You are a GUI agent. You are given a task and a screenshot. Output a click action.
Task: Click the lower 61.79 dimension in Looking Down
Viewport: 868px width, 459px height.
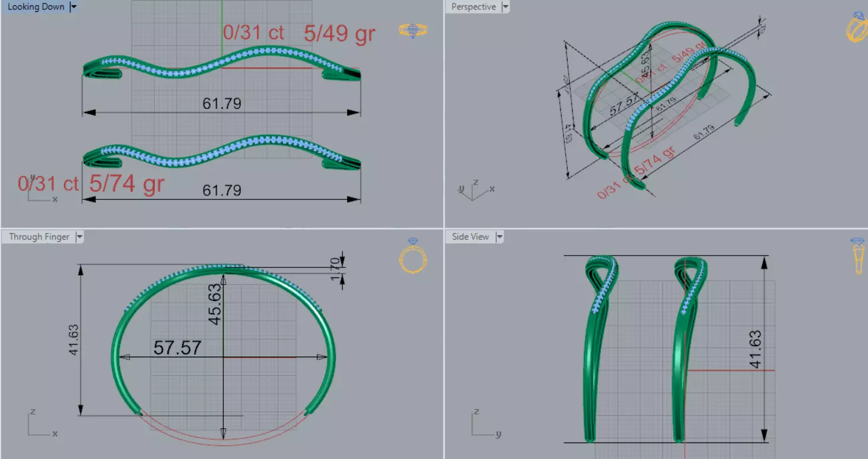pyautogui.click(x=222, y=190)
